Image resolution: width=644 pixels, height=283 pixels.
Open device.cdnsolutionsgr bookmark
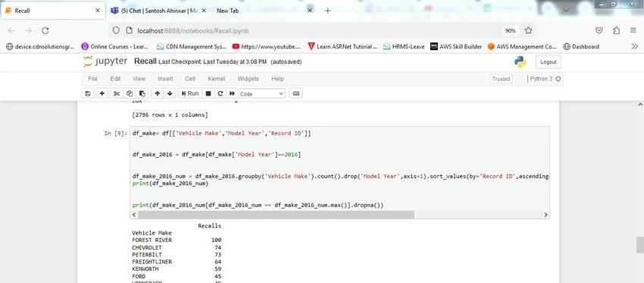[x=40, y=46]
